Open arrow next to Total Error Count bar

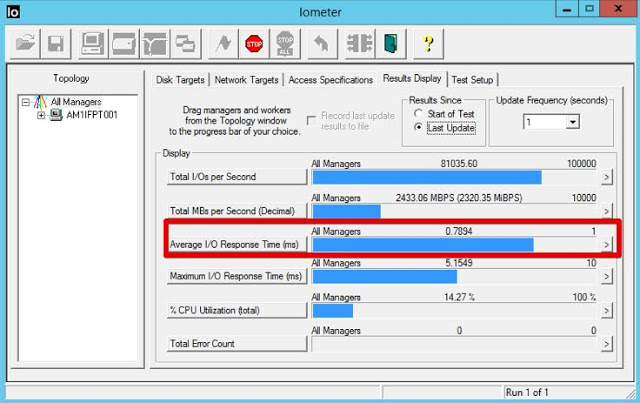pyautogui.click(x=607, y=344)
